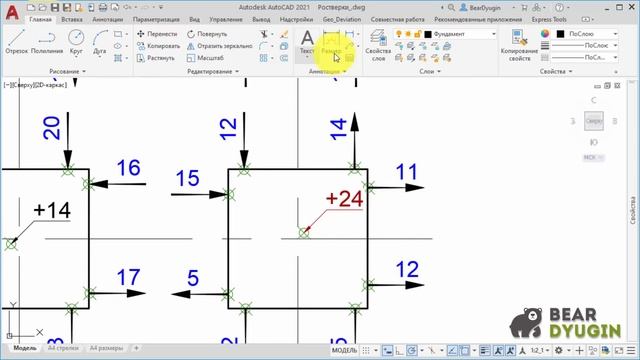
Task: Click the МСК coordinate system button
Action: [593, 158]
